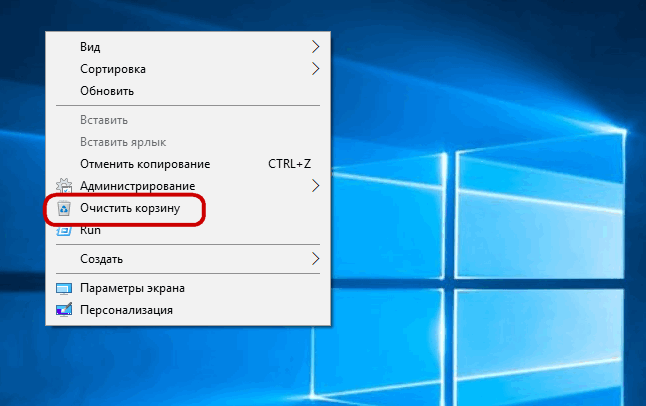Select the grayed Вставить entry
Image resolution: width=646 pixels, height=406 pixels.
(188, 120)
